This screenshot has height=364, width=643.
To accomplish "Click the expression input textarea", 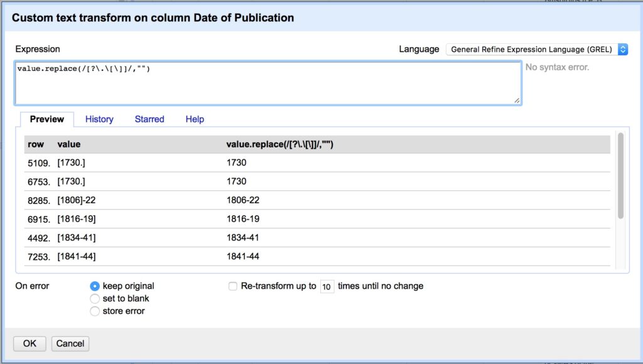I will pos(267,82).
